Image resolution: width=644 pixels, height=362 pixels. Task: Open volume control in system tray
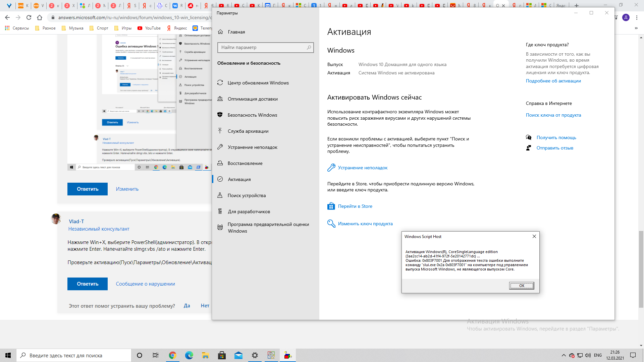[x=588, y=355]
